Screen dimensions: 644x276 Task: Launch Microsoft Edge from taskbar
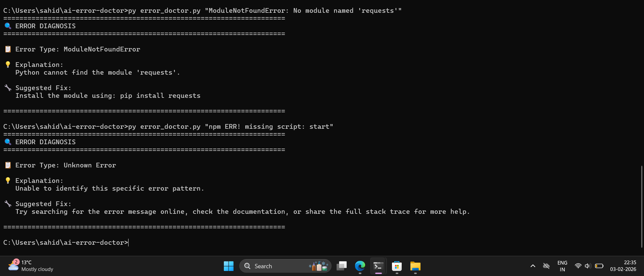pyautogui.click(x=360, y=266)
